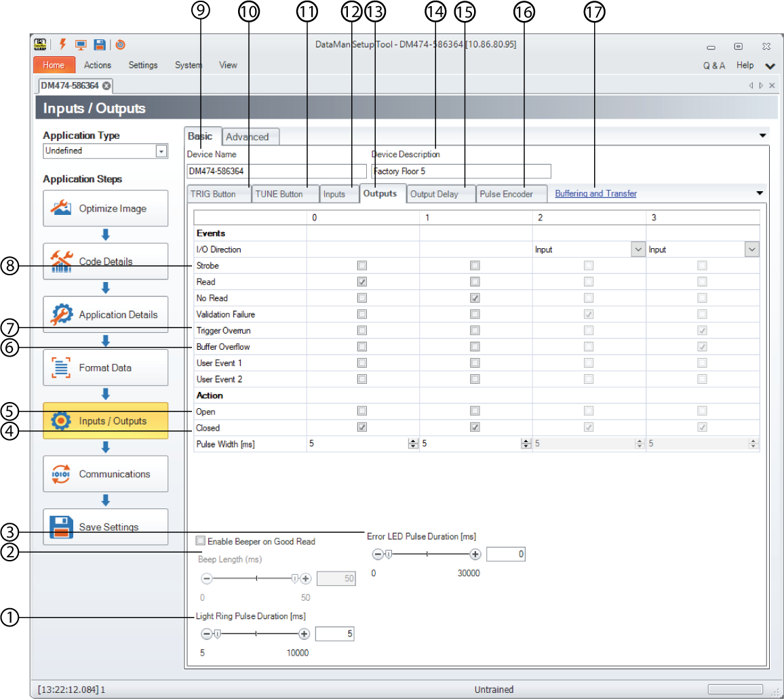784x699 pixels.
Task: Uncheck No Read event for output 1
Action: (x=475, y=298)
